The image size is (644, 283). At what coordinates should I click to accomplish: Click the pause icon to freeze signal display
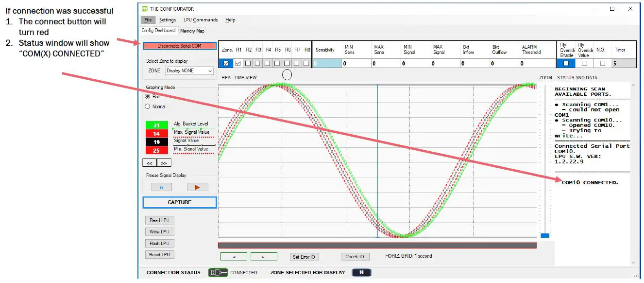pos(161,187)
